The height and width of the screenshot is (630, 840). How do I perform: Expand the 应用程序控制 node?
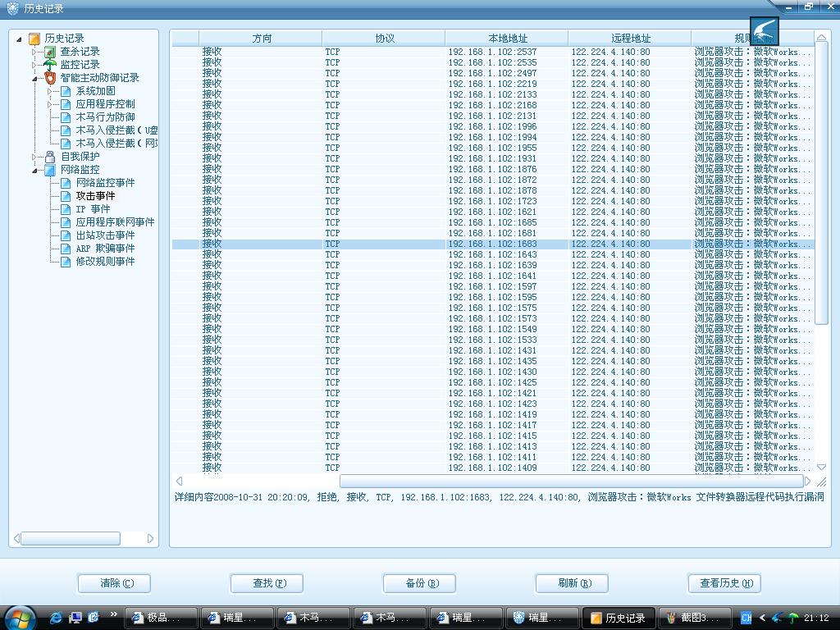coord(50,104)
